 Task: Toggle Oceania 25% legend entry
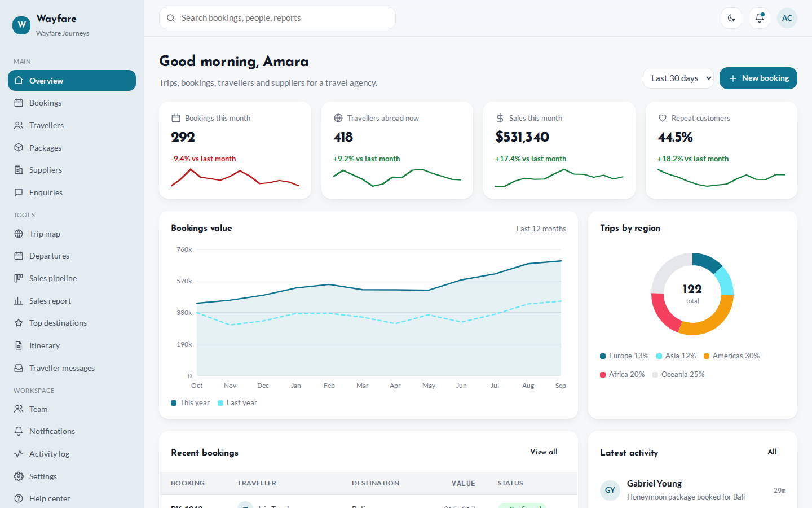678,375
